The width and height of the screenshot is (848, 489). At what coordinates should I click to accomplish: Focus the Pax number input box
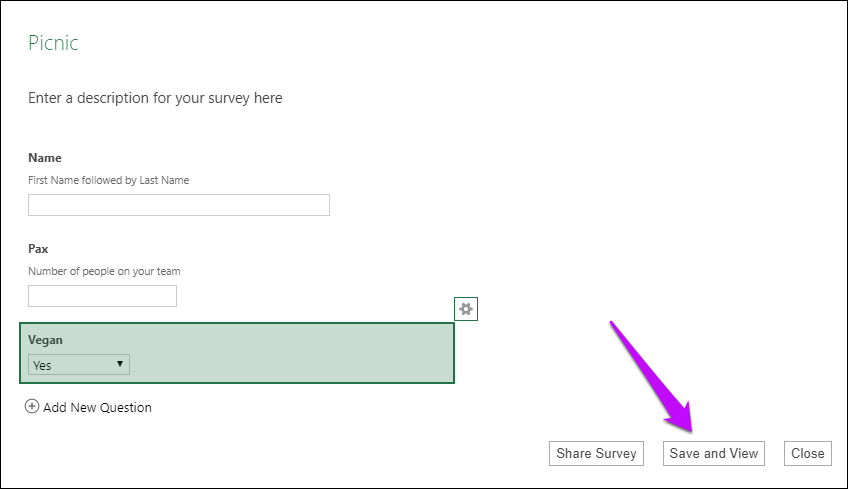[102, 296]
